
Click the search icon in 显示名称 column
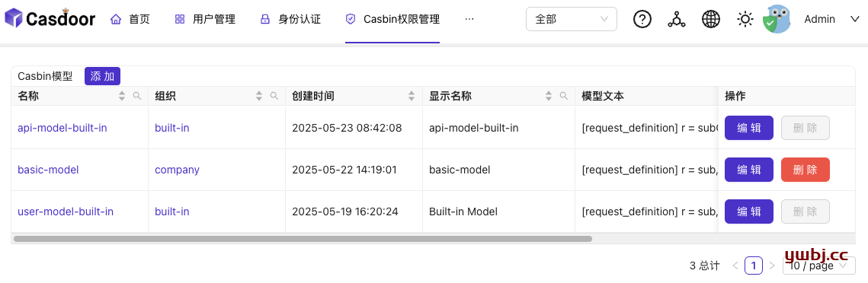pos(564,96)
